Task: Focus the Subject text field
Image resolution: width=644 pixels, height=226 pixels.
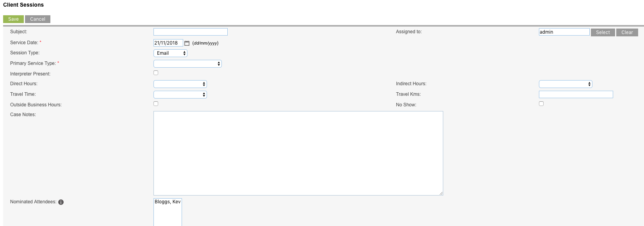Action: click(x=191, y=32)
